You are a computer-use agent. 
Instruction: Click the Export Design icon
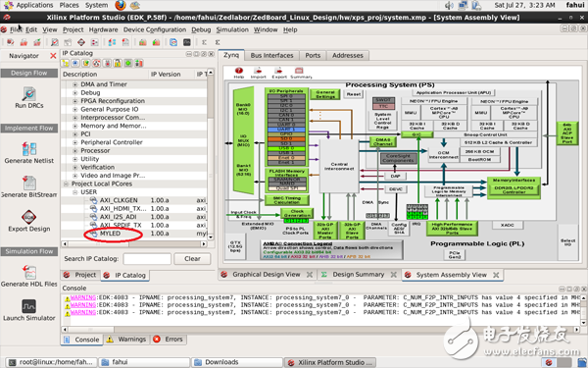tap(28, 217)
